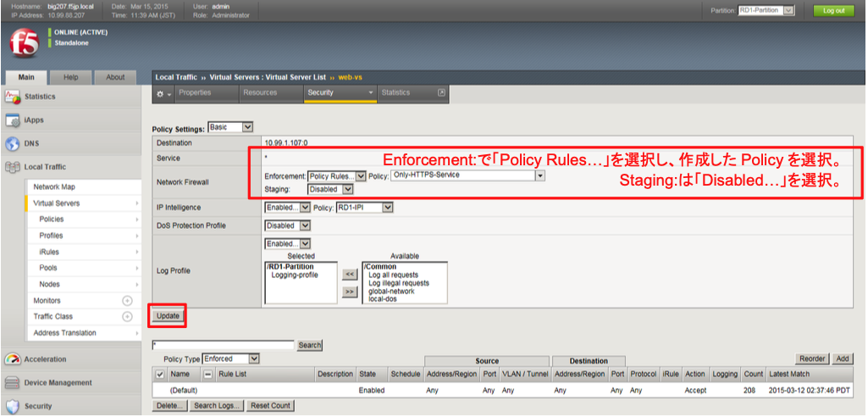Image resolution: width=868 pixels, height=417 pixels.
Task: Open the Security tab menu
Action: [x=340, y=93]
